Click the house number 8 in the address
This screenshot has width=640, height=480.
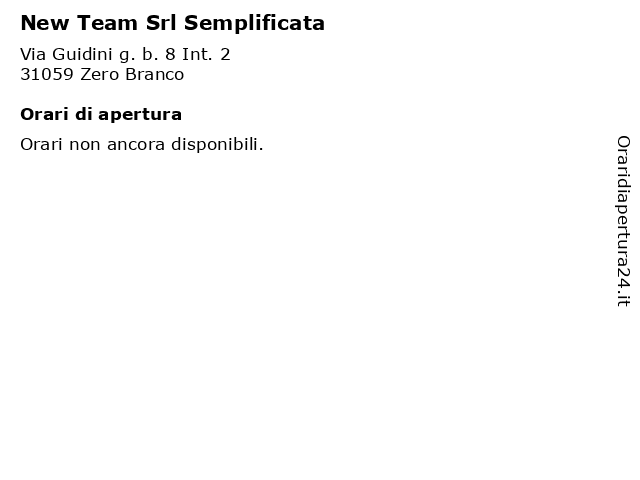(x=170, y=54)
